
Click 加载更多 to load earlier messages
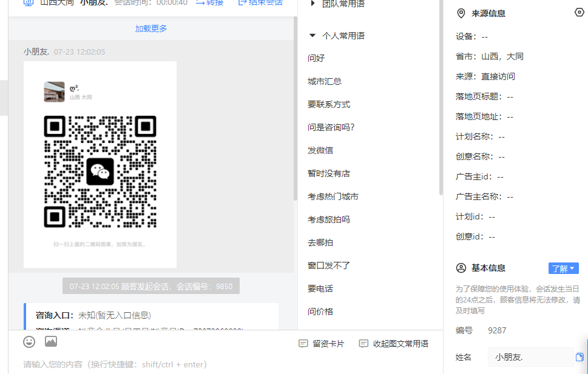click(151, 28)
